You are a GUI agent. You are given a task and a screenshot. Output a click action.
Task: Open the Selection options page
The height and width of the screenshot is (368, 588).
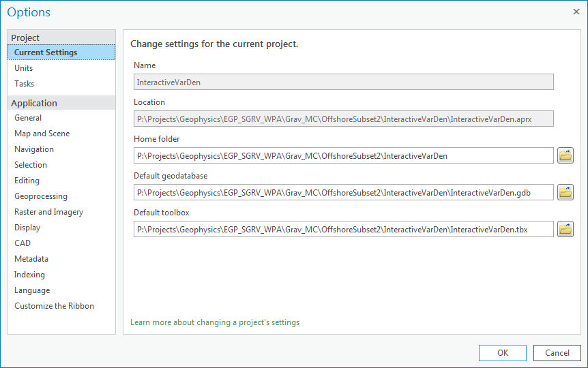(x=31, y=165)
